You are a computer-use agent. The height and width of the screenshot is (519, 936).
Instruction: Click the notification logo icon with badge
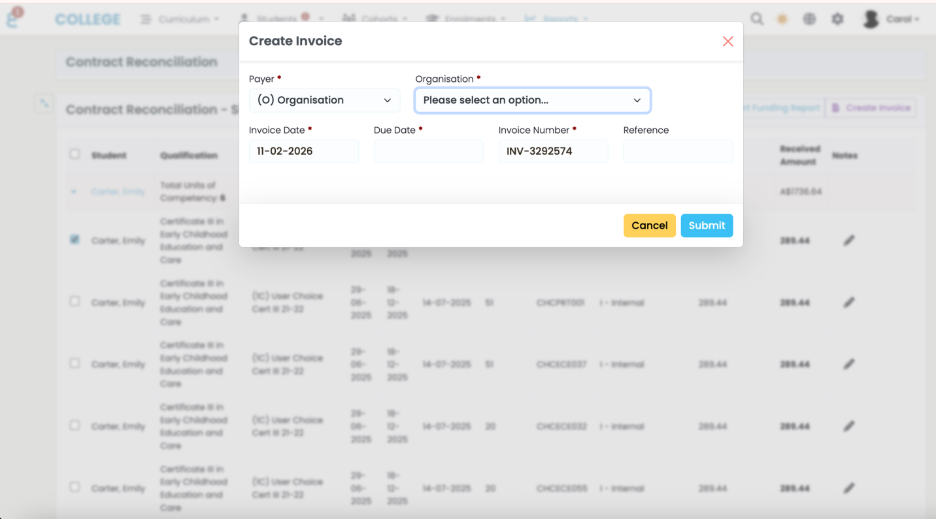pos(13,18)
